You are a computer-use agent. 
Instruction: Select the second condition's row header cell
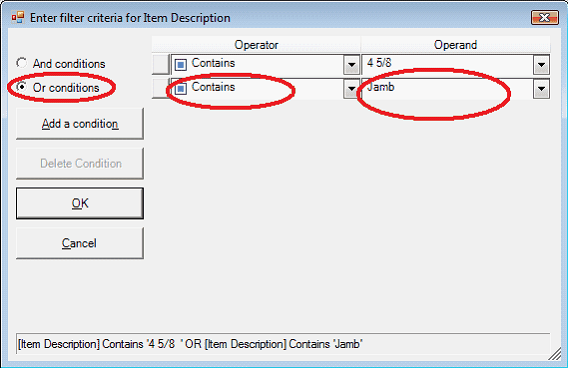(x=161, y=89)
